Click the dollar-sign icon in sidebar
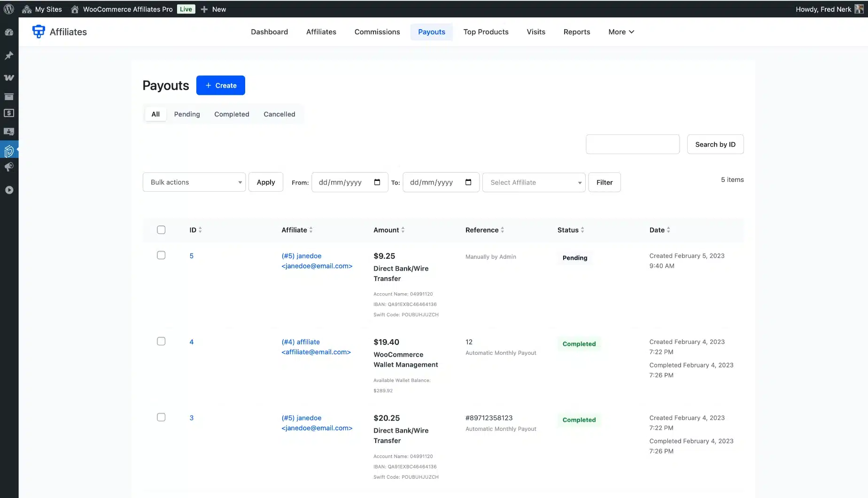The width and height of the screenshot is (868, 498). (9, 113)
